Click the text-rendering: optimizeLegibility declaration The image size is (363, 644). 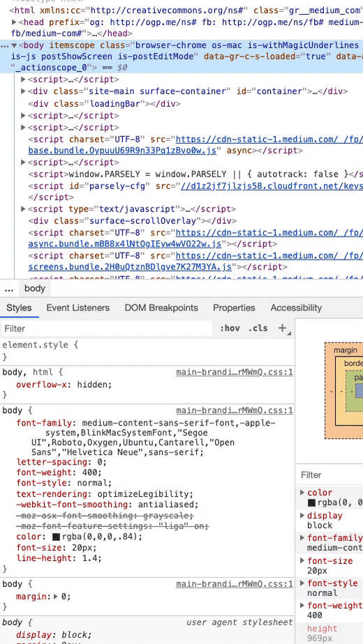click(105, 494)
